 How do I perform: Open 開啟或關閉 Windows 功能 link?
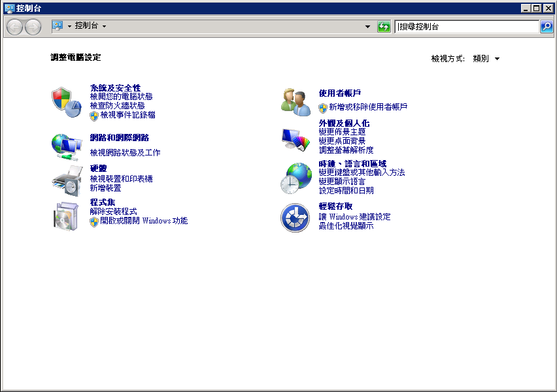point(144,221)
